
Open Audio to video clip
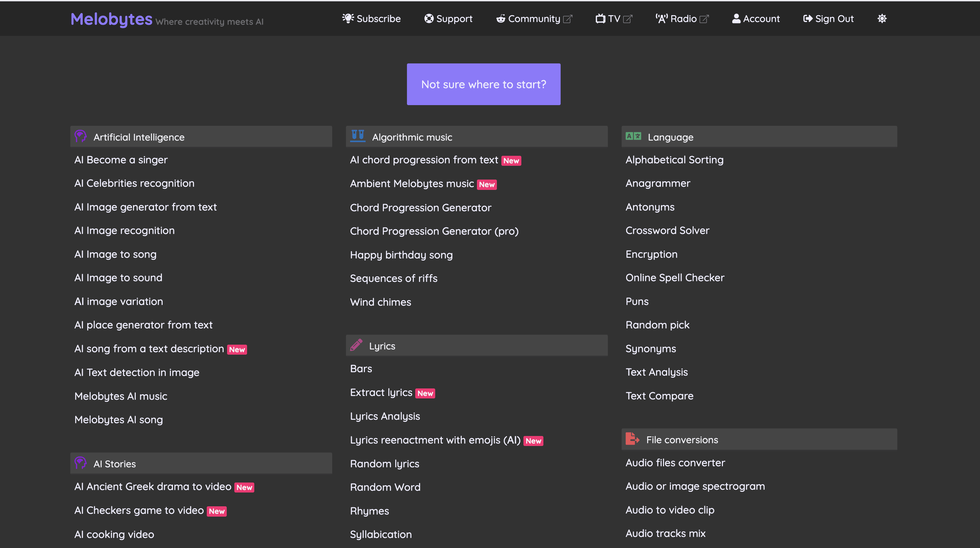pyautogui.click(x=670, y=510)
